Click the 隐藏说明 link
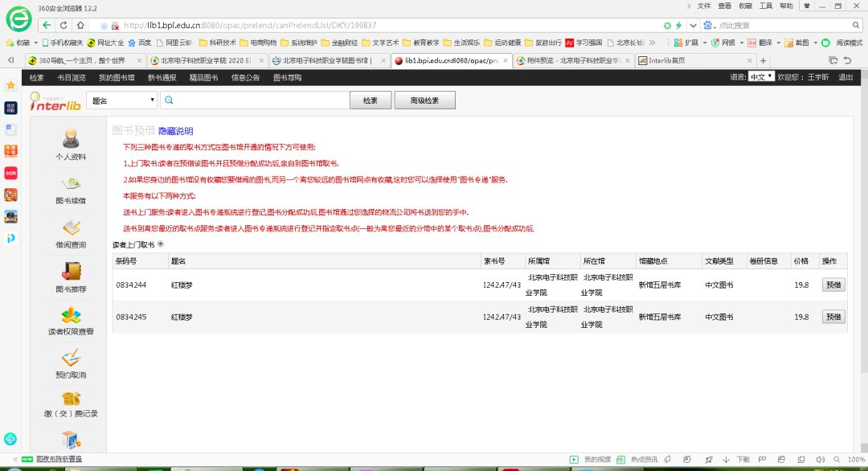This screenshot has height=471, width=868. tap(175, 131)
